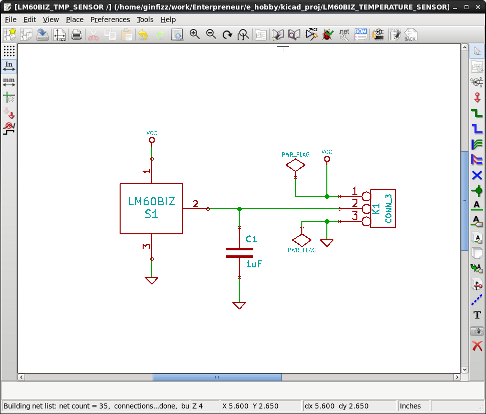Open the Preferences menu
Image resolution: width=486 pixels, height=414 pixels.
click(x=110, y=20)
